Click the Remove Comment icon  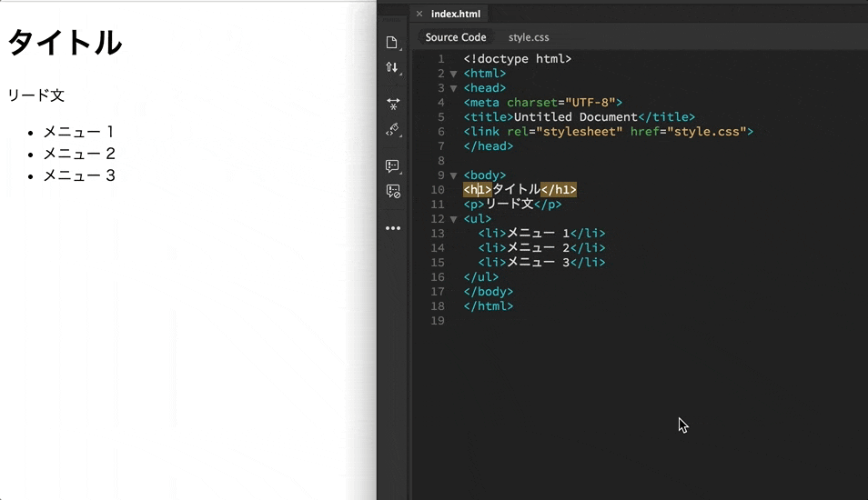[393, 192]
